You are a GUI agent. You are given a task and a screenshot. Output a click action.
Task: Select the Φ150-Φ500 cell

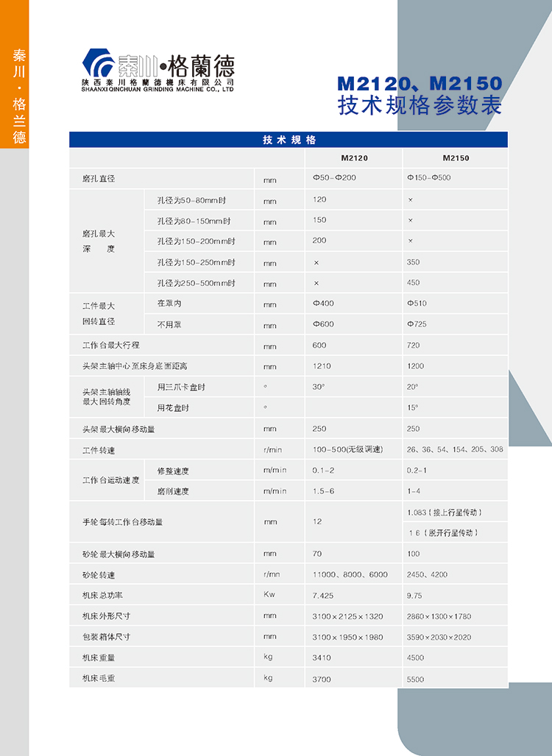428,177
